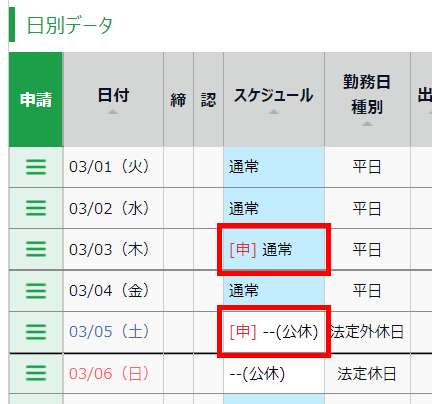Sort by the スケジュール column arrow
The image size is (432, 404).
point(274,112)
